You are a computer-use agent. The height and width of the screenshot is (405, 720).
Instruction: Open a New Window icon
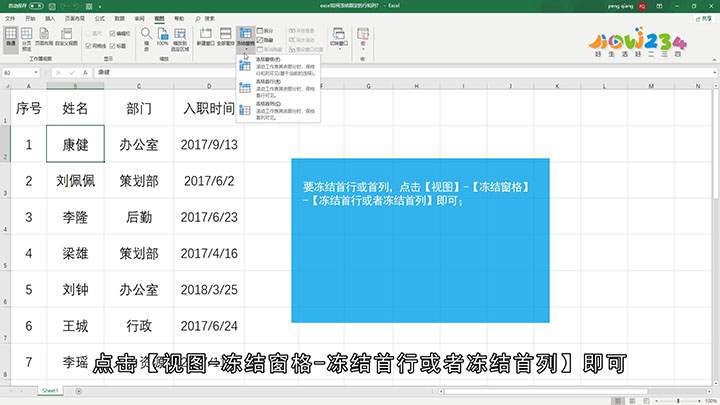(206, 37)
